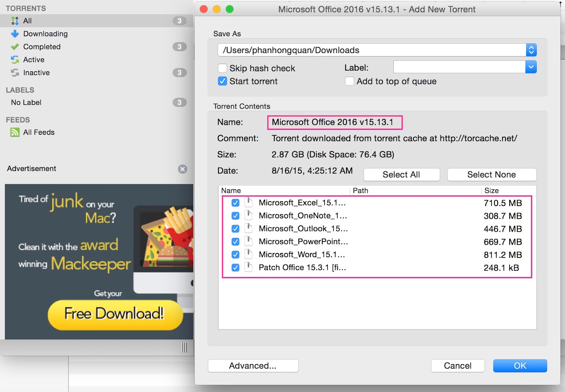This screenshot has width=565, height=392.
Task: Select the Active category in sidebar
Action: pyautogui.click(x=97, y=60)
